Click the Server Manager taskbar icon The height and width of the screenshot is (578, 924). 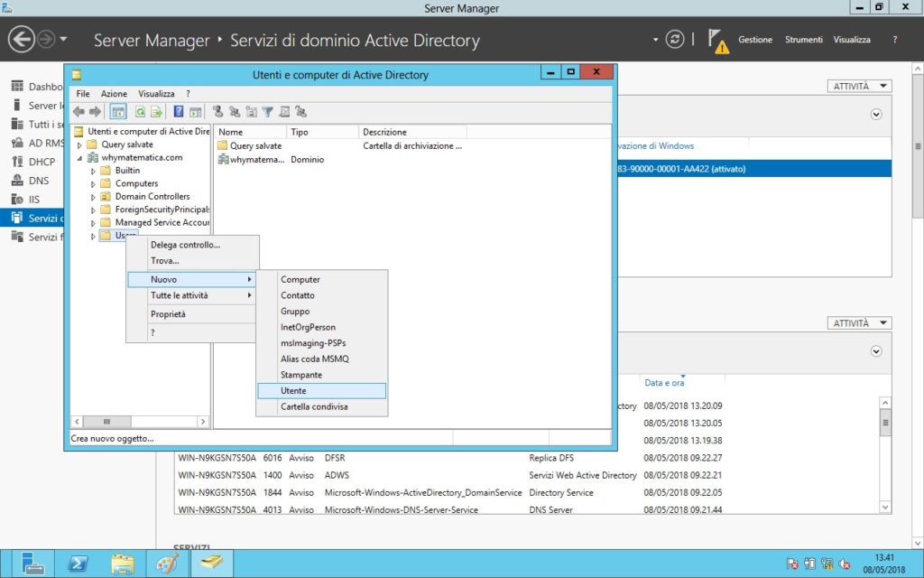click(x=32, y=564)
